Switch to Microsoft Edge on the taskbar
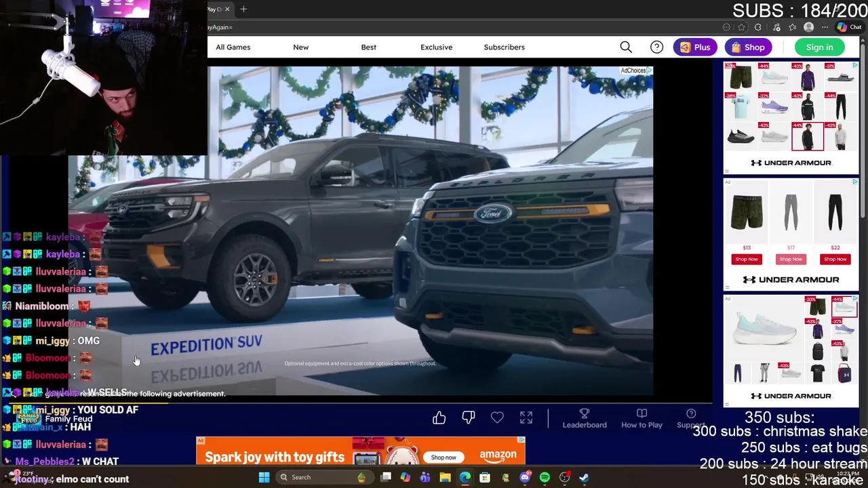 465,477
